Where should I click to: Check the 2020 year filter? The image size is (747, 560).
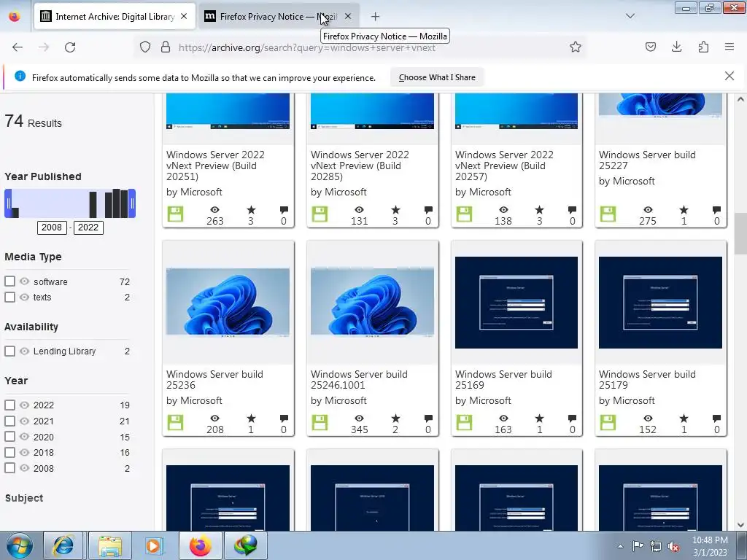point(9,437)
